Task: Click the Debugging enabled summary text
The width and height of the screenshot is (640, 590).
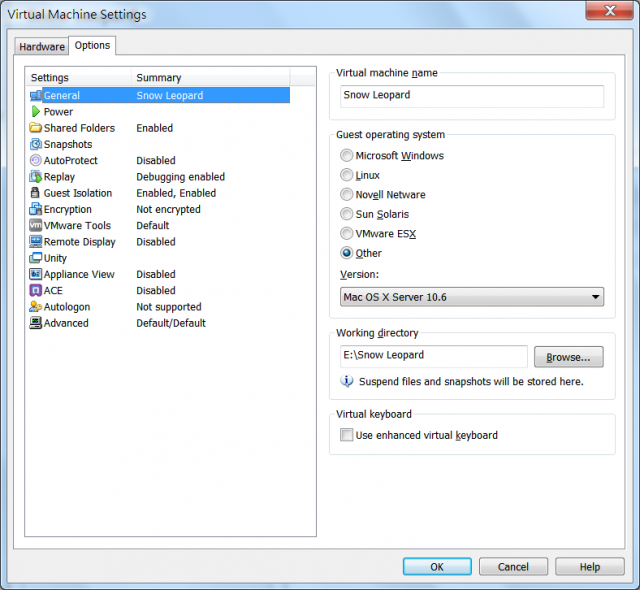Action: coord(180,177)
